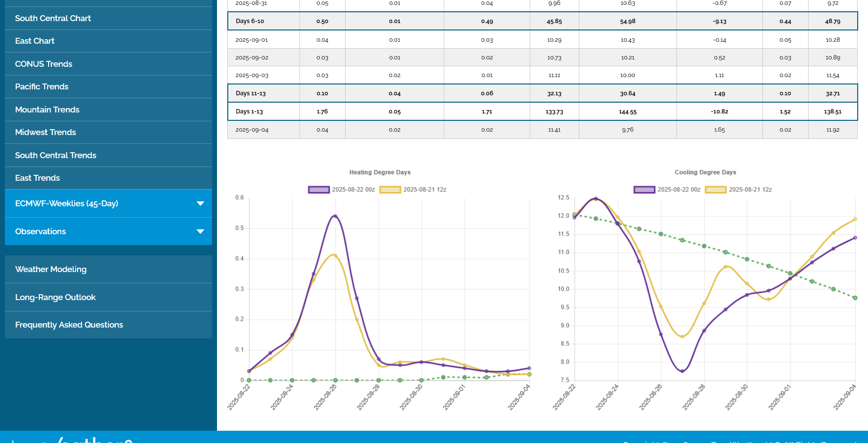Open the East Chart menu item
The image size is (868, 443).
35,41
